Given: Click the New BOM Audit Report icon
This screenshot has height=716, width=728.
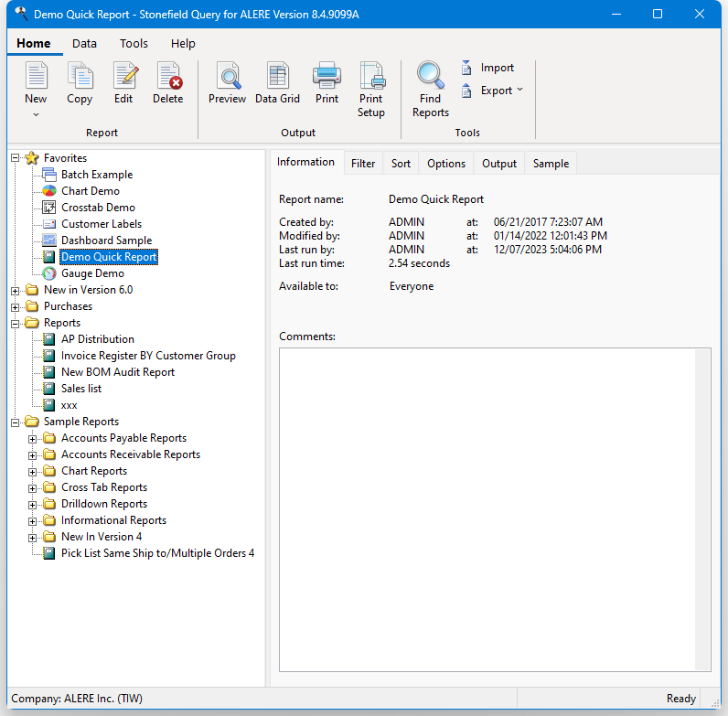Looking at the screenshot, I should [x=49, y=372].
